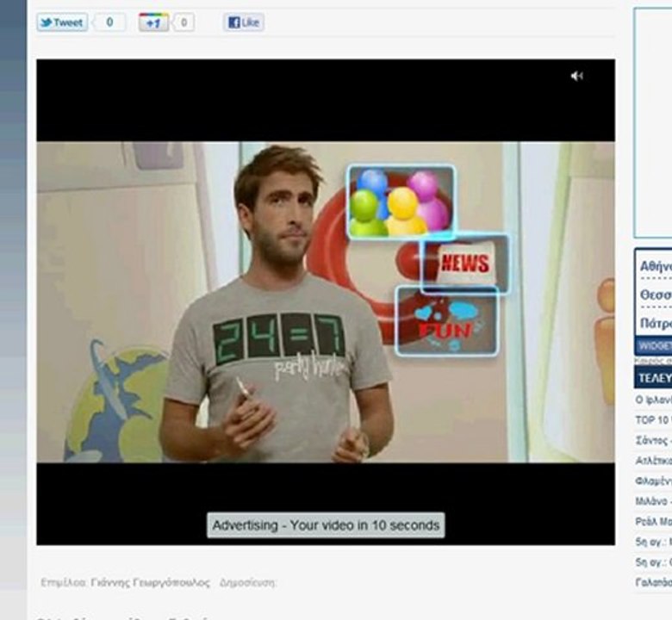Screen dimensions: 672x620
Task: Open the 'Σάντος' news headline
Action: pos(654,441)
